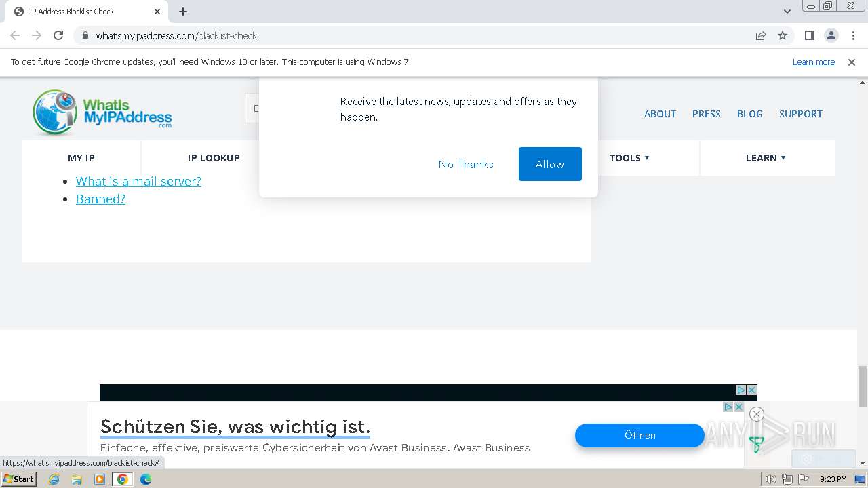Screen dimensions: 868x488
Task: Bookmark this page with the star icon
Action: click(783, 36)
